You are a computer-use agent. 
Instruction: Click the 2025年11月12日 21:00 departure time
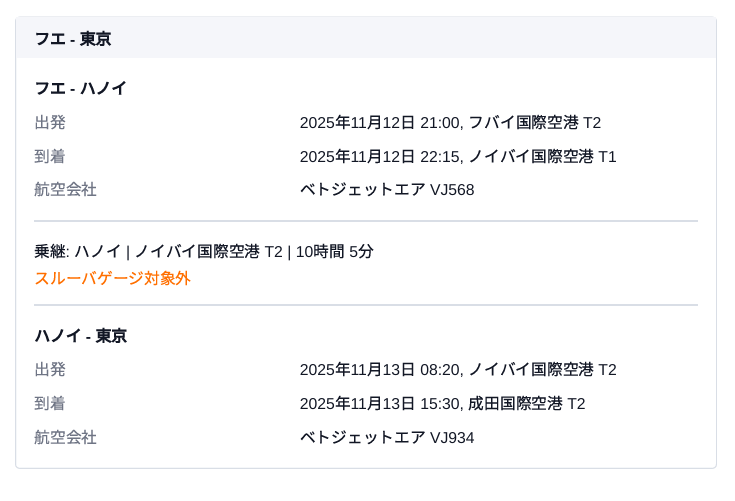[380, 123]
